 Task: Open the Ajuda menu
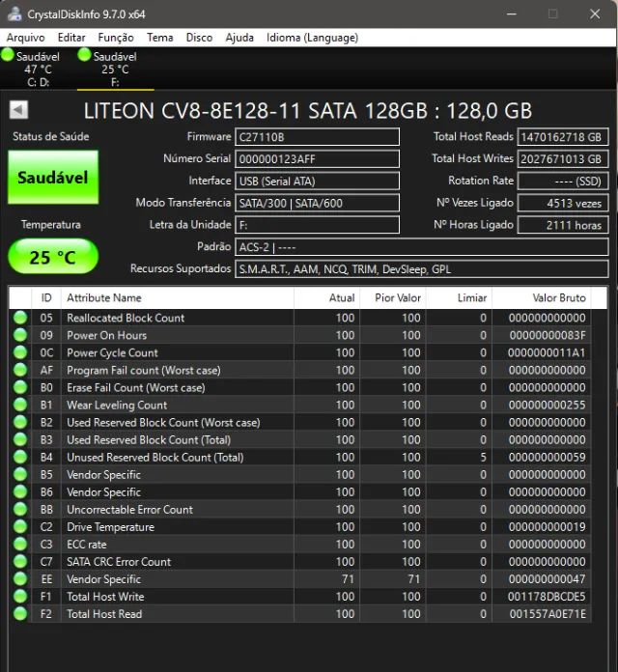point(239,38)
